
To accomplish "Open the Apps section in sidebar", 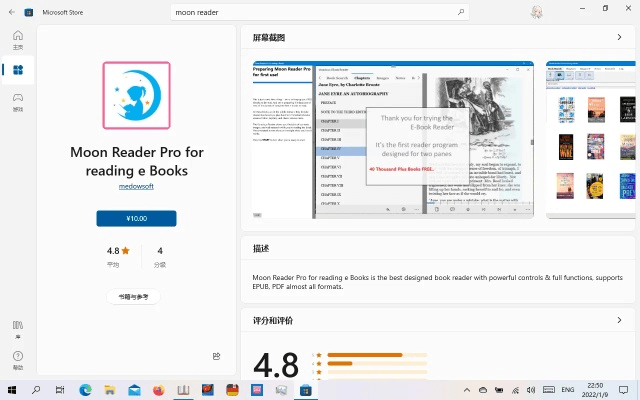I will pyautogui.click(x=18, y=70).
